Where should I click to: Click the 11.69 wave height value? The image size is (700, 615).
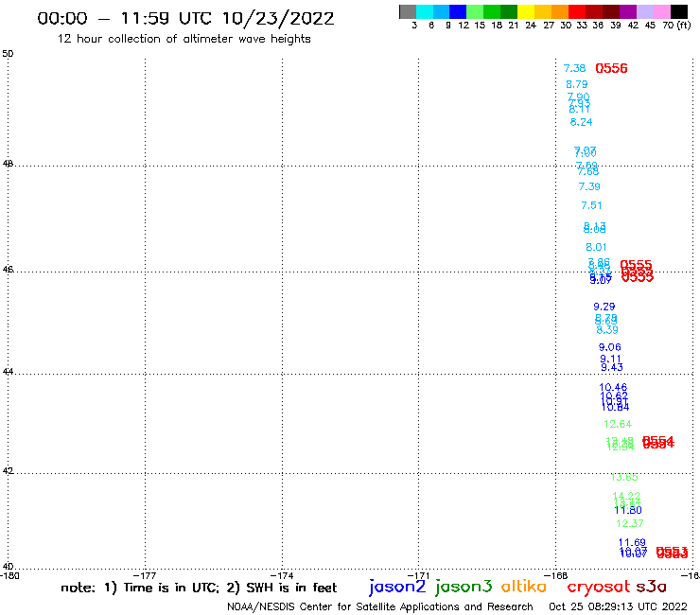(632, 543)
